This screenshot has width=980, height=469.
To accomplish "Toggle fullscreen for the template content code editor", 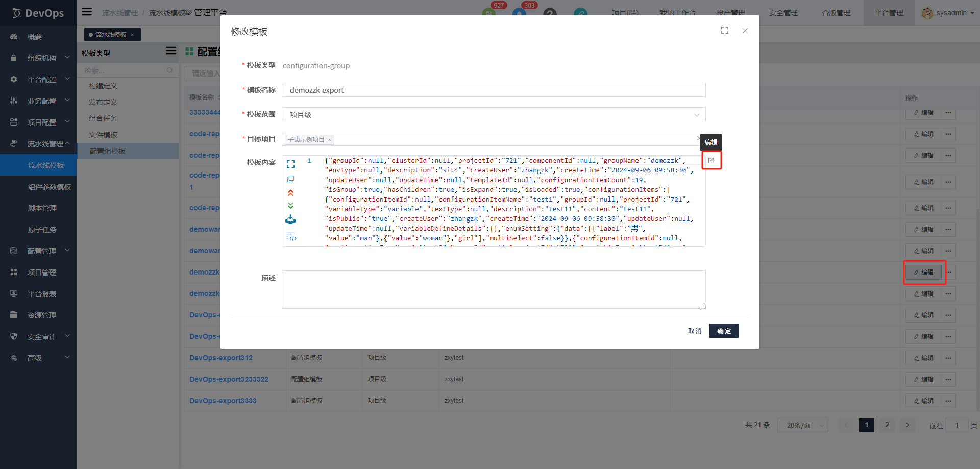I will point(290,164).
